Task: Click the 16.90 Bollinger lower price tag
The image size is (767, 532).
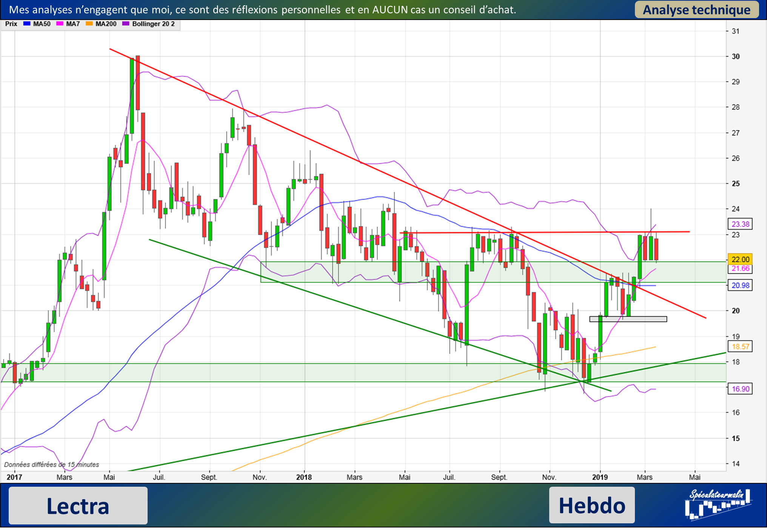Action: click(740, 389)
